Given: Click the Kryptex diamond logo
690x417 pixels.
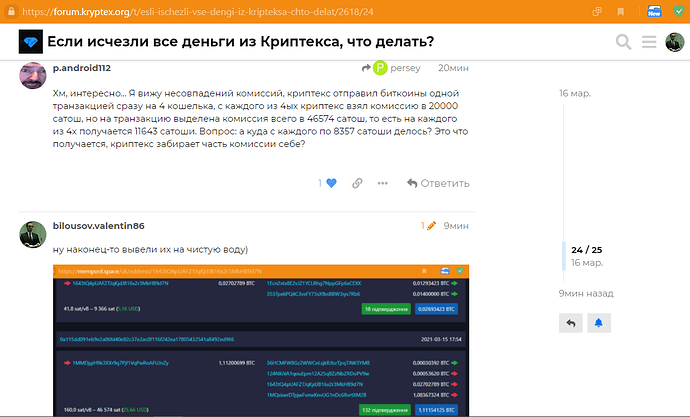Looking at the screenshot, I should [x=28, y=42].
